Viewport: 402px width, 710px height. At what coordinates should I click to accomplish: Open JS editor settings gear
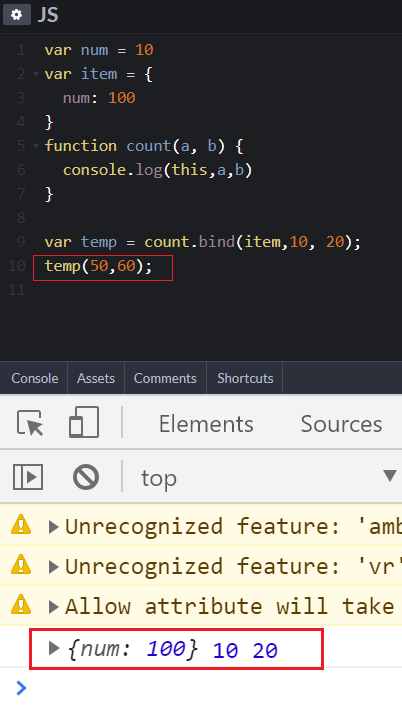(x=17, y=14)
